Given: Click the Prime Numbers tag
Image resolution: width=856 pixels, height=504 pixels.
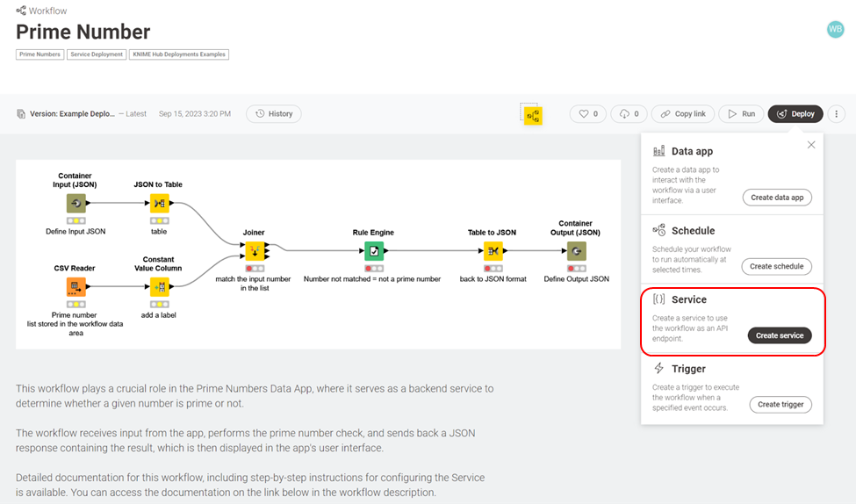Looking at the screenshot, I should tap(40, 54).
